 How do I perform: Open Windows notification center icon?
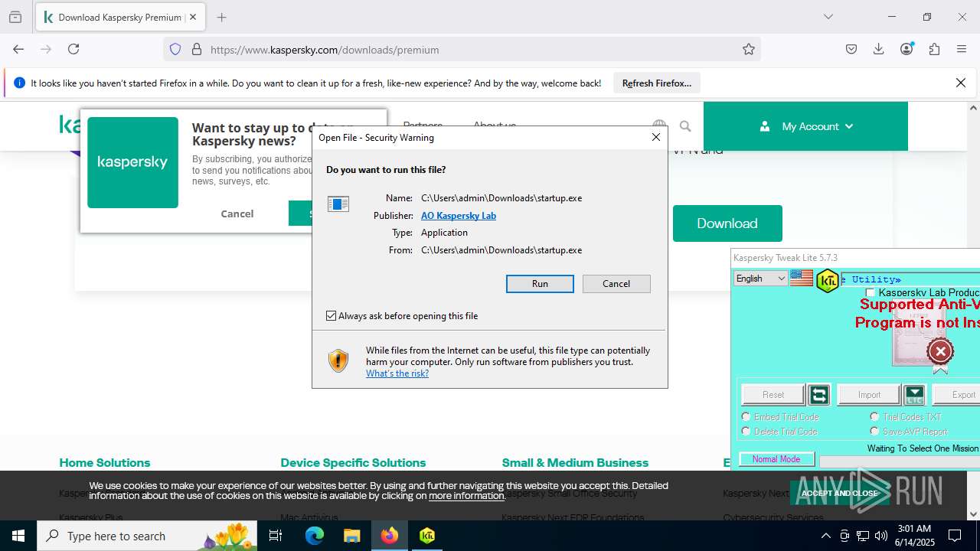coord(955,536)
